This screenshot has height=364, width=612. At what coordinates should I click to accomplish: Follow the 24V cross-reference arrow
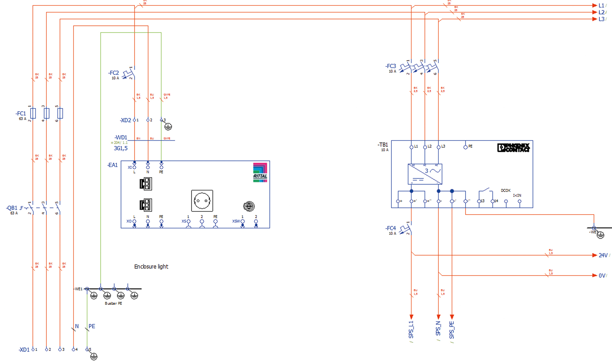tap(595, 255)
